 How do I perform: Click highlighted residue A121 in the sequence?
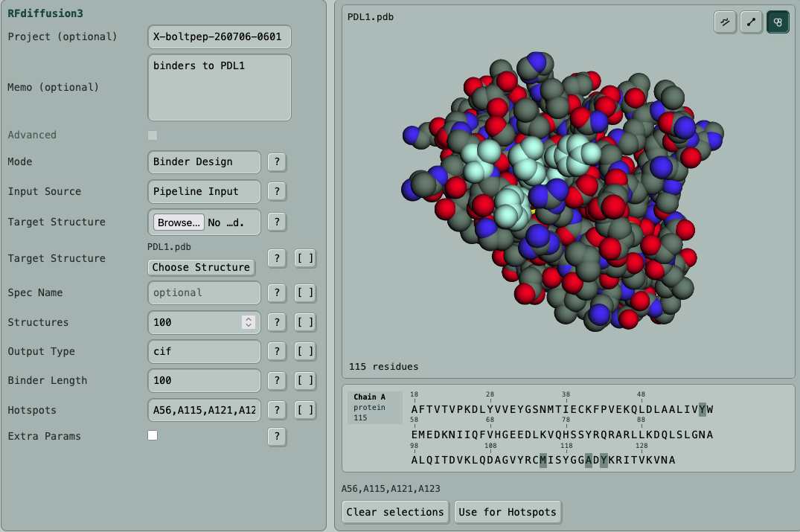pos(589,460)
